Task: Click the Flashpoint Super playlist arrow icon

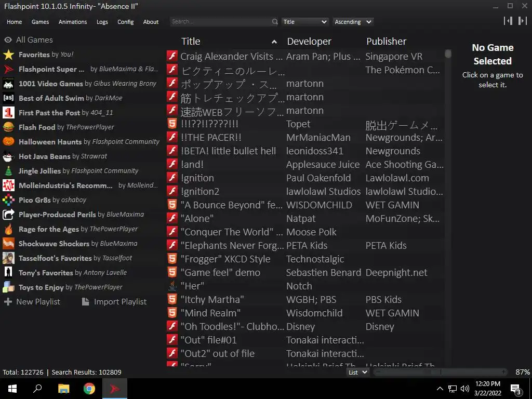Action: tap(8, 69)
